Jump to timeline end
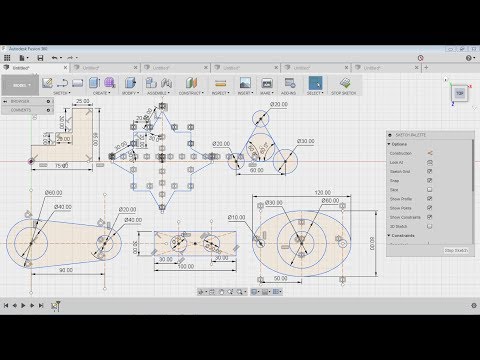 41,305
